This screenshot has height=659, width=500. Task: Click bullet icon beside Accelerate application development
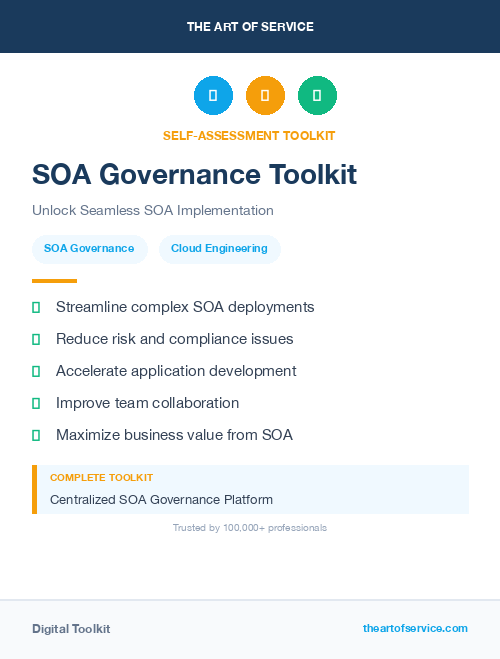pos(36,372)
